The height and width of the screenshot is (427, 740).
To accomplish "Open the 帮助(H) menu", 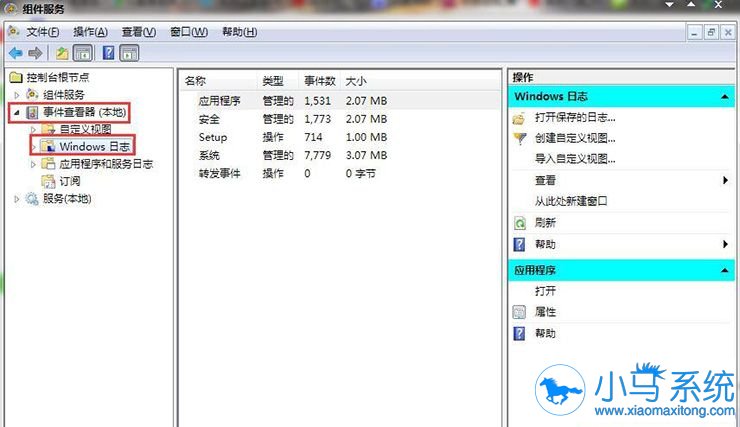I will click(x=239, y=32).
